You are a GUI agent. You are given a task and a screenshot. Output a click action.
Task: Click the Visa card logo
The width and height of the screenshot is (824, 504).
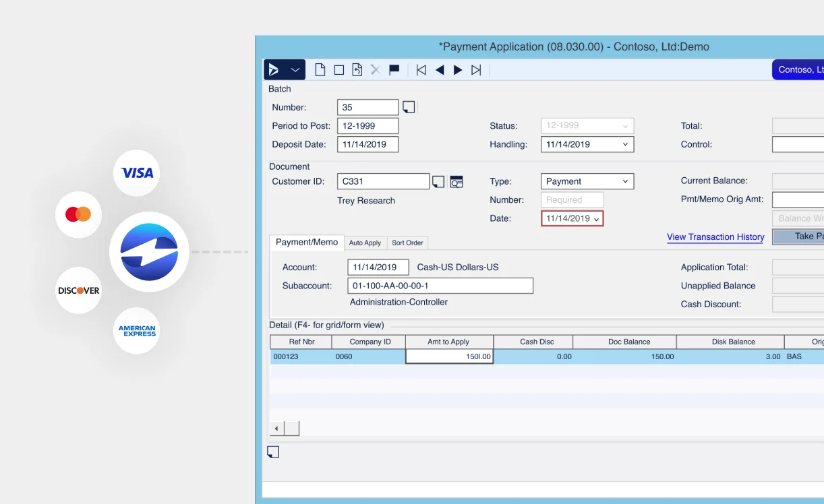click(137, 172)
